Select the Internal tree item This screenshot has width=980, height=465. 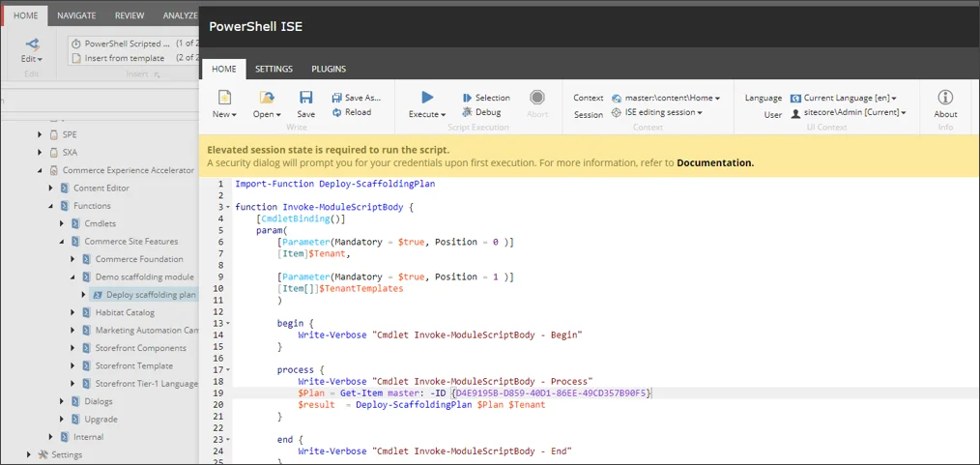[89, 437]
